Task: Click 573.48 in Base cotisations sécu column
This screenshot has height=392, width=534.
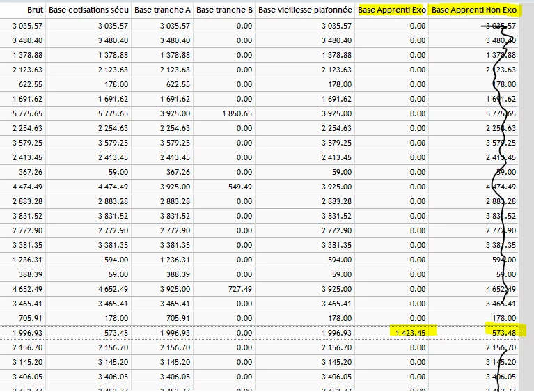Action: (116, 333)
